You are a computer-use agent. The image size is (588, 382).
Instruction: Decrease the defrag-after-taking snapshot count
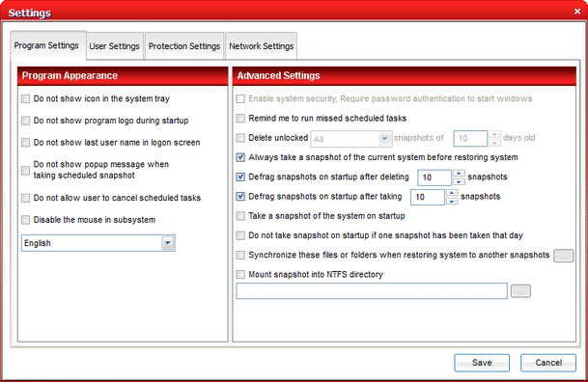point(452,202)
